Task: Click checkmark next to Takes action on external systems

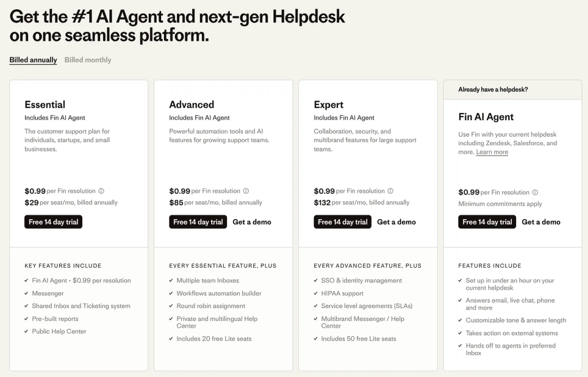Action: [x=460, y=335]
